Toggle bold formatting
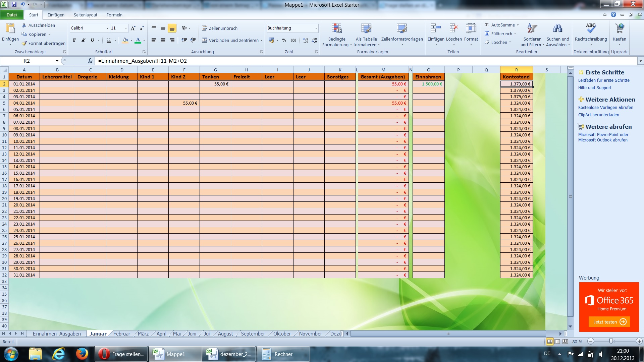The image size is (644, 362). click(74, 40)
